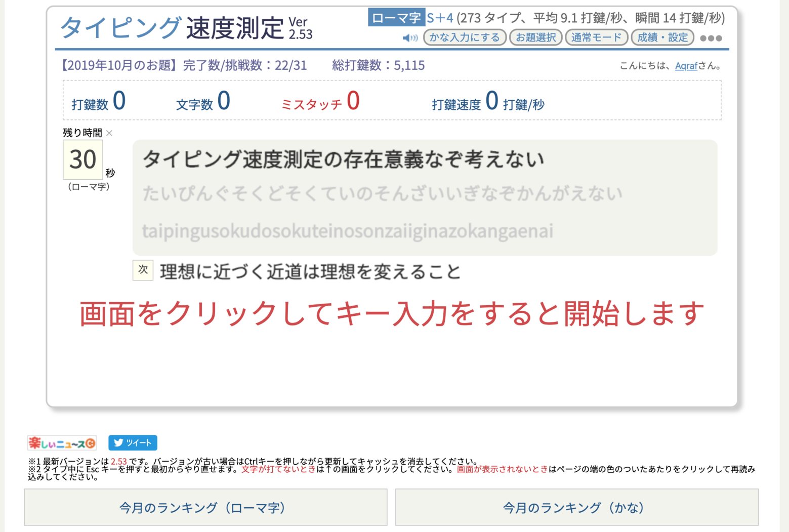Screen dimensions: 789x532
Task: Click the 30-second remaining time box
Action: coord(82,160)
